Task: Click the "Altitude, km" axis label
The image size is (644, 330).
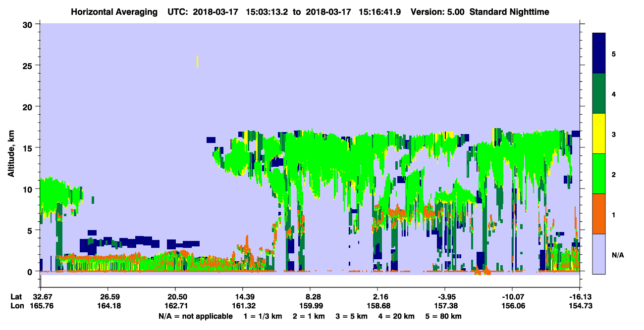Action: (x=11, y=154)
